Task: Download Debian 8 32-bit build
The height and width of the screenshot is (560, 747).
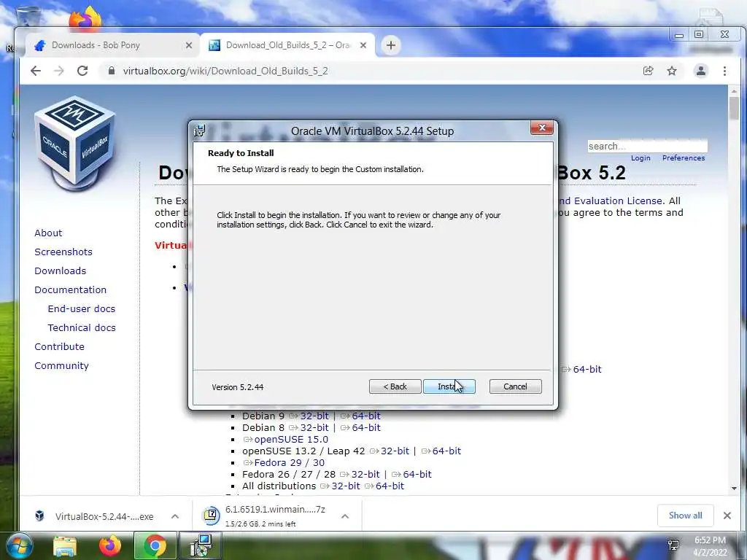Action: (x=314, y=427)
